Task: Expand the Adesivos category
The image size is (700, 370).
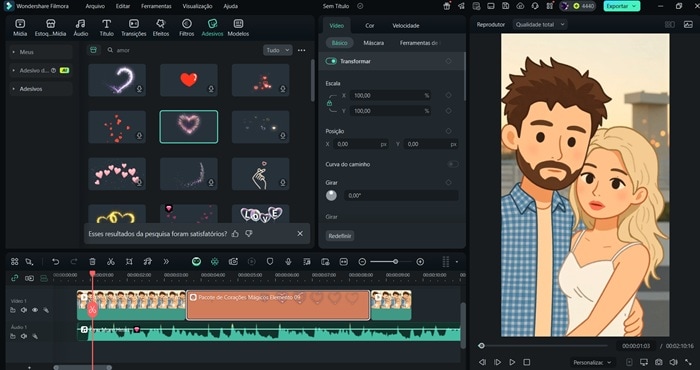Action: click(x=41, y=89)
